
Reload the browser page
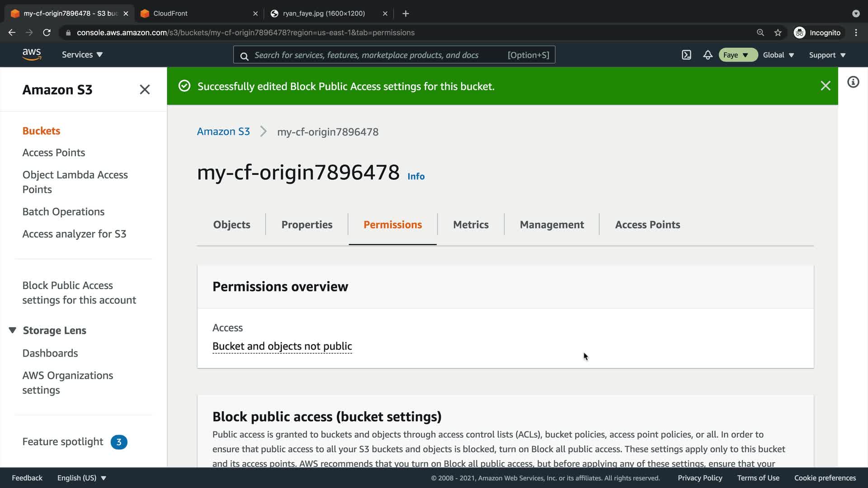[x=47, y=33]
